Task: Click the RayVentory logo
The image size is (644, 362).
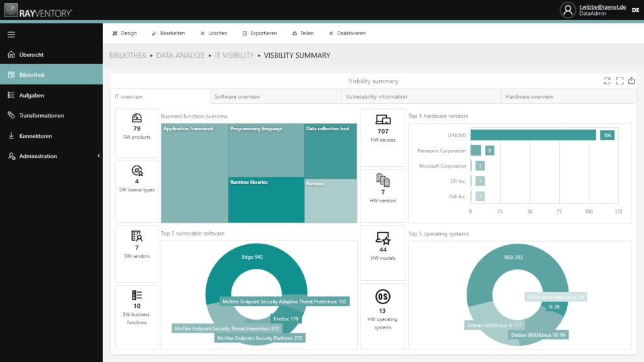Action: (x=38, y=10)
